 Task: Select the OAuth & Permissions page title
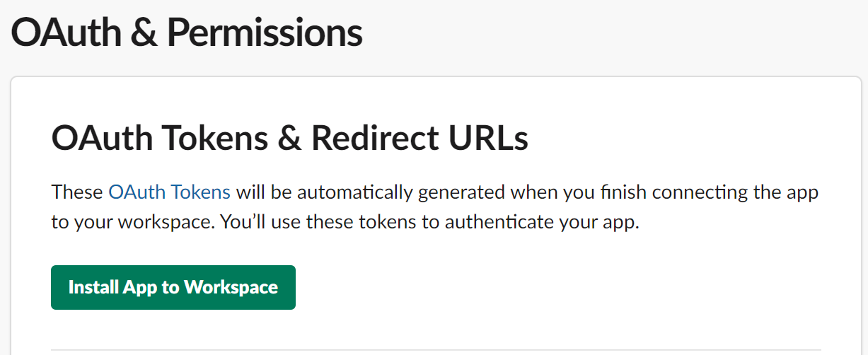(187, 33)
